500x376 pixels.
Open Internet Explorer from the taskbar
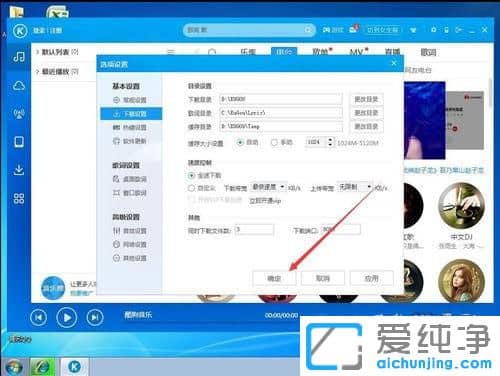click(x=43, y=367)
